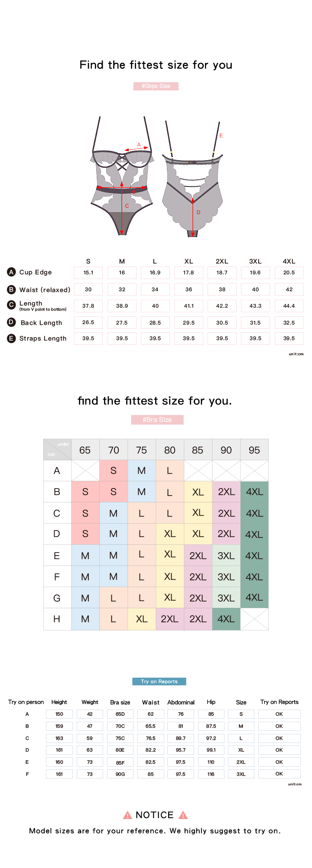Click the circled E icon beside Straps Length

(12, 338)
